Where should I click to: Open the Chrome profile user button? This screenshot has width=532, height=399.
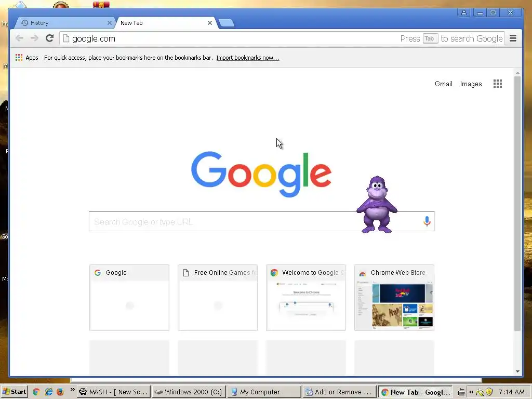pos(463,12)
